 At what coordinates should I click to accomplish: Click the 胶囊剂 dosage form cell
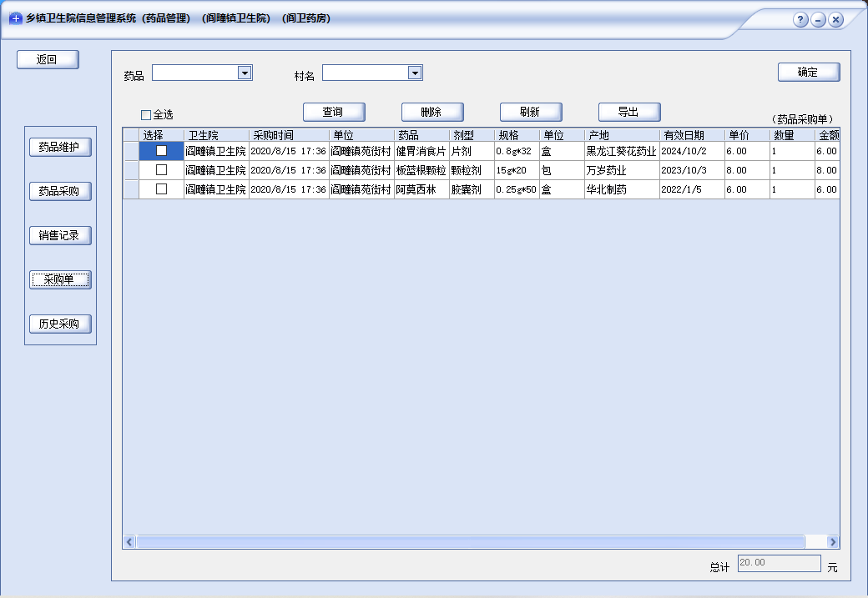472,189
